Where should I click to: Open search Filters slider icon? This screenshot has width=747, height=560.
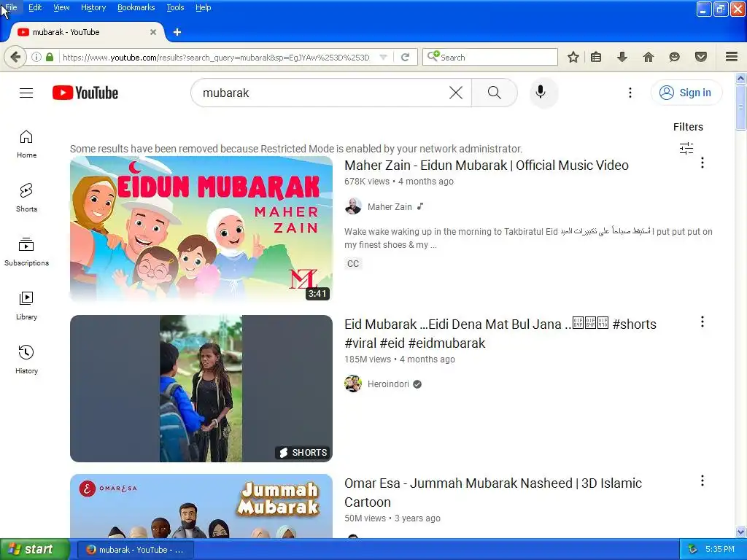686,148
